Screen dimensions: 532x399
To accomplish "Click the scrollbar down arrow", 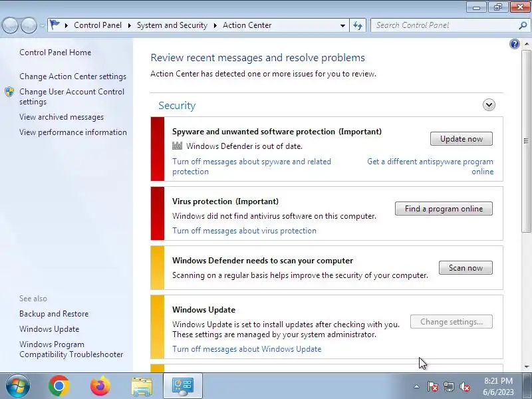I will click(x=526, y=367).
